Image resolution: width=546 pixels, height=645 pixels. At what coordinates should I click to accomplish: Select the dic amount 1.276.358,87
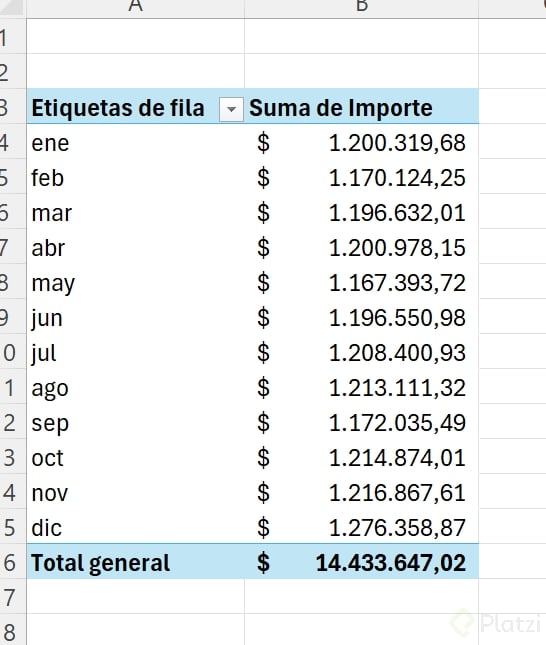pos(362,526)
